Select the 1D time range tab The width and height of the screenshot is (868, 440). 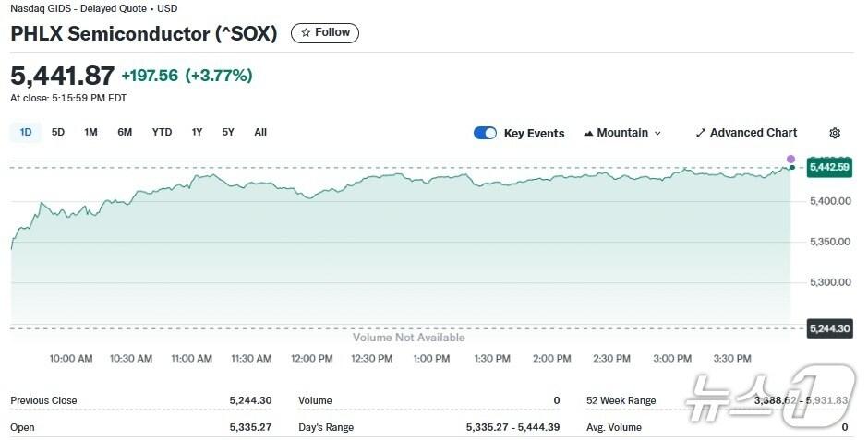[26, 132]
